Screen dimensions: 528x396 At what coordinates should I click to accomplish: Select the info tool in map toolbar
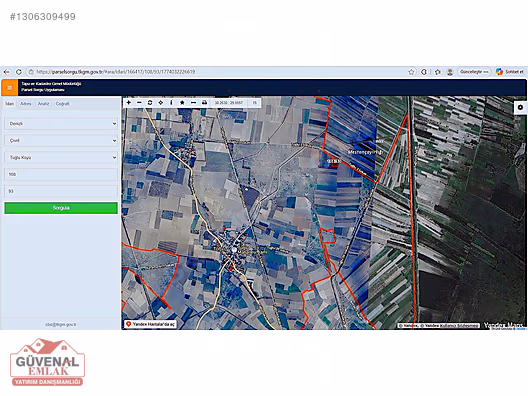point(171,102)
